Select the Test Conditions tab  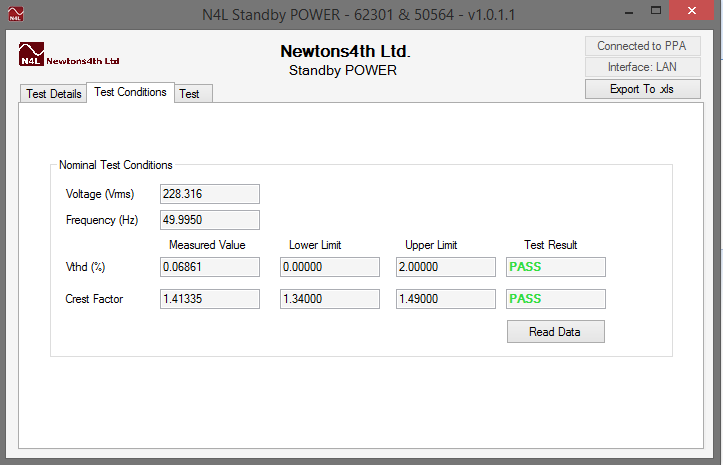point(130,92)
